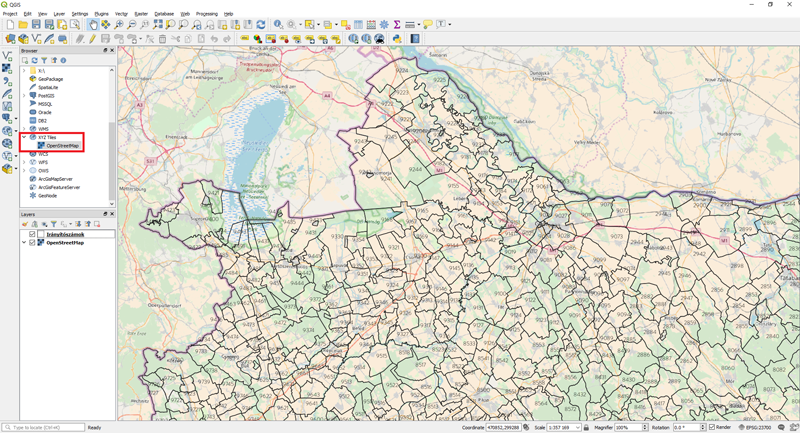This screenshot has width=800, height=433.
Task: Collapse the XYZ Tiles node
Action: point(24,137)
